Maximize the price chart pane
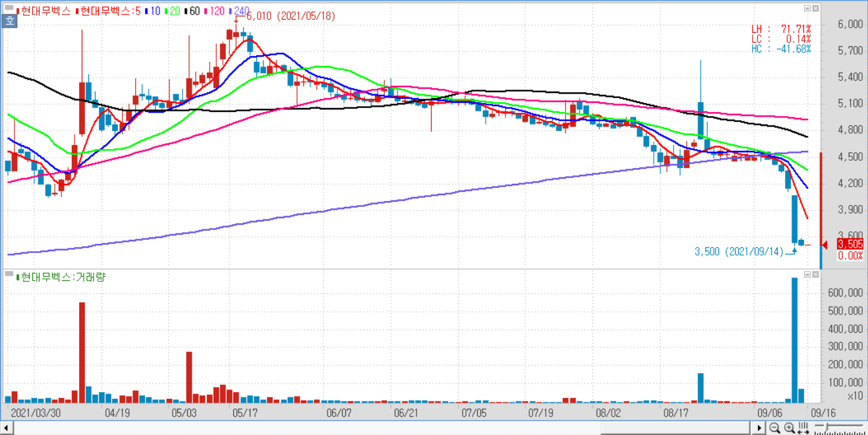This screenshot has width=868, height=435. tap(807, 9)
